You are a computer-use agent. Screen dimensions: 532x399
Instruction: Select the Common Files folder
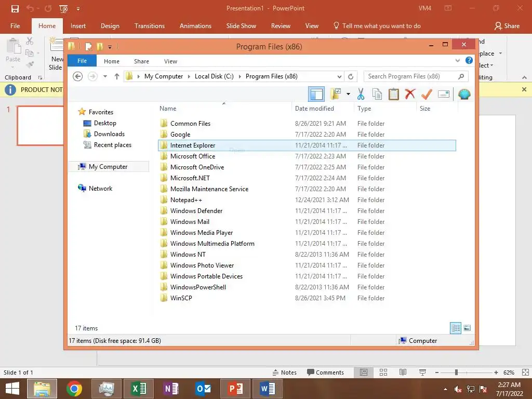coord(307,124)
